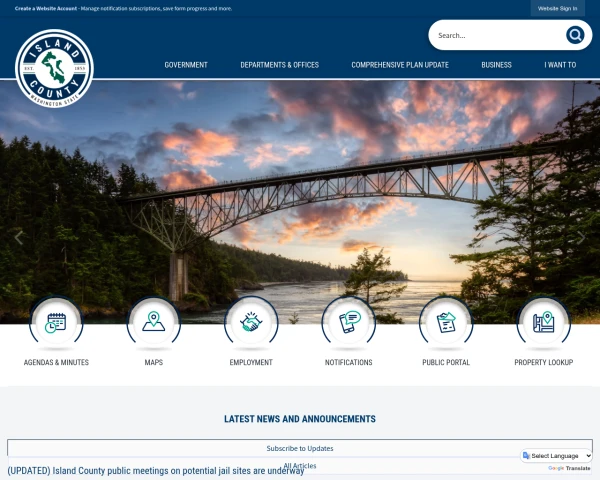Image resolution: width=600 pixels, height=480 pixels.
Task: Open the Comprehensive Plan Update menu
Action: pos(400,65)
